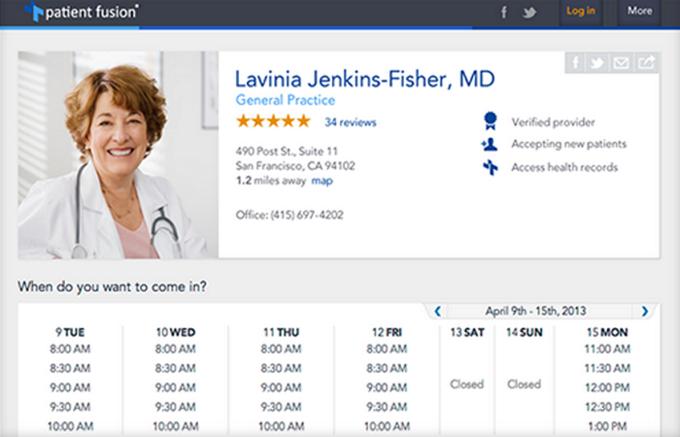Image resolution: width=680 pixels, height=437 pixels.
Task: Click Accepting new patients label
Action: [x=569, y=144]
